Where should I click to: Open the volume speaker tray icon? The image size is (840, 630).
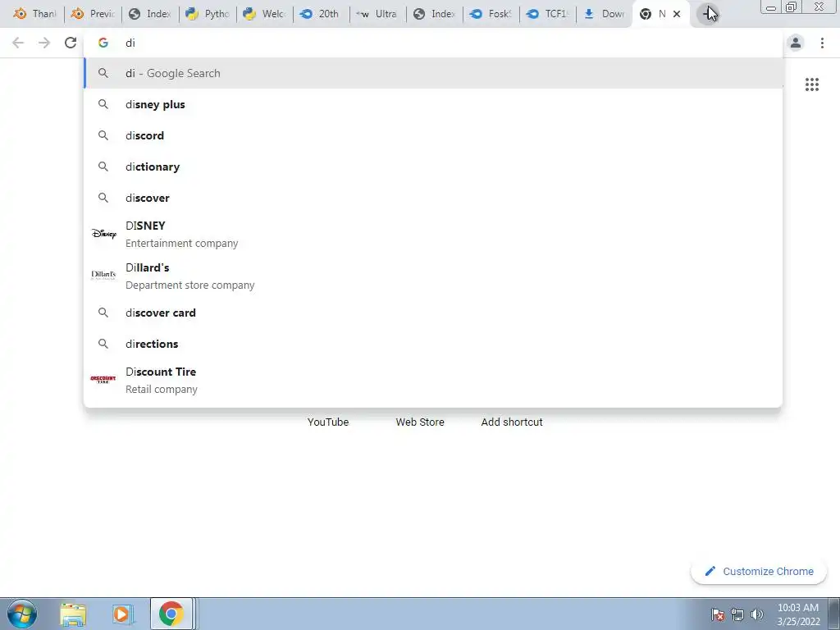pyautogui.click(x=757, y=614)
